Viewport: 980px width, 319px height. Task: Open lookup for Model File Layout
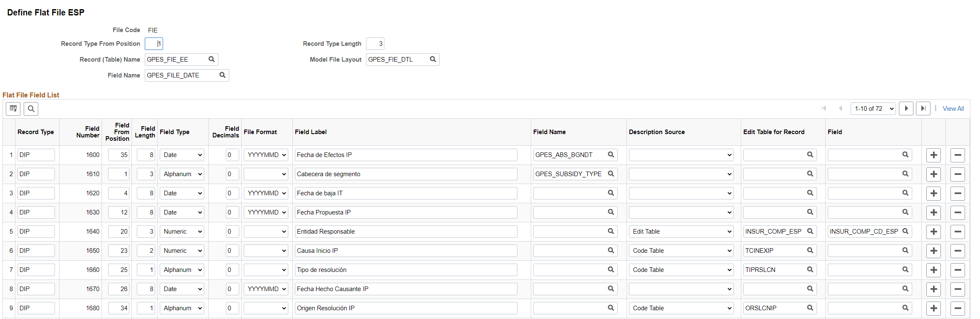tap(433, 59)
